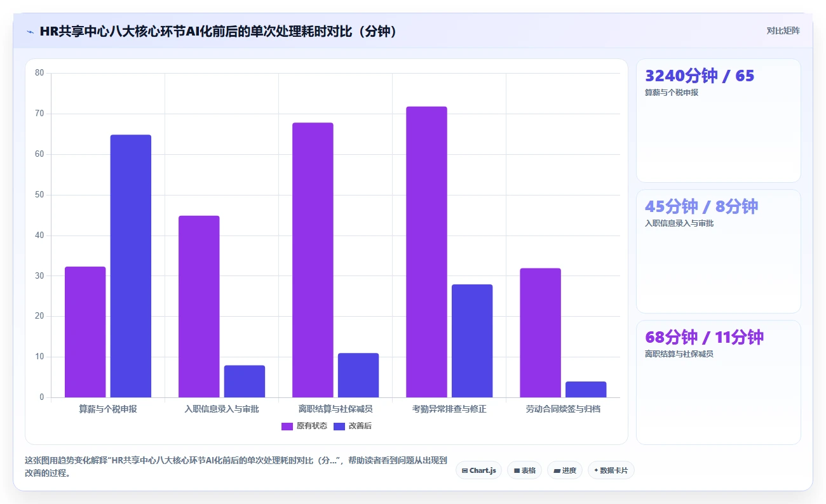Click the blue 改善后 legend swatch
The height and width of the screenshot is (504, 826).
tap(339, 427)
